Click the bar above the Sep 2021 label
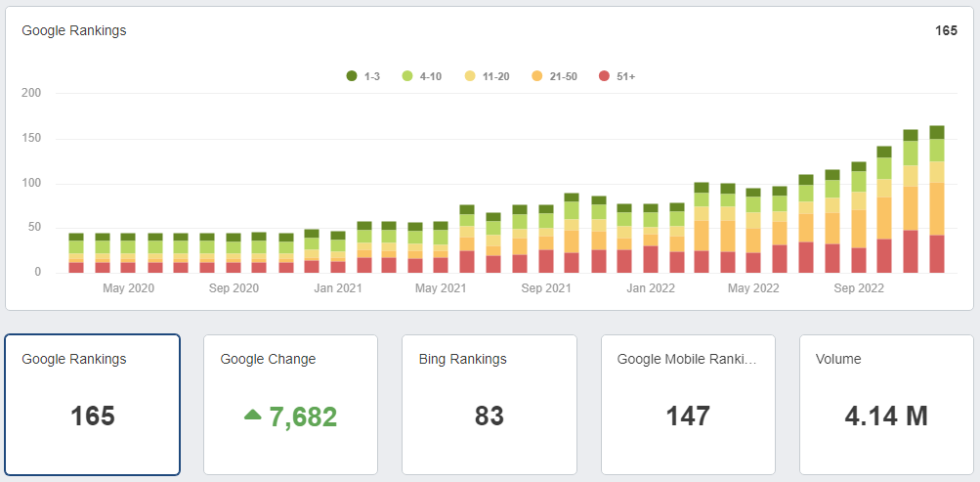 coord(545,239)
